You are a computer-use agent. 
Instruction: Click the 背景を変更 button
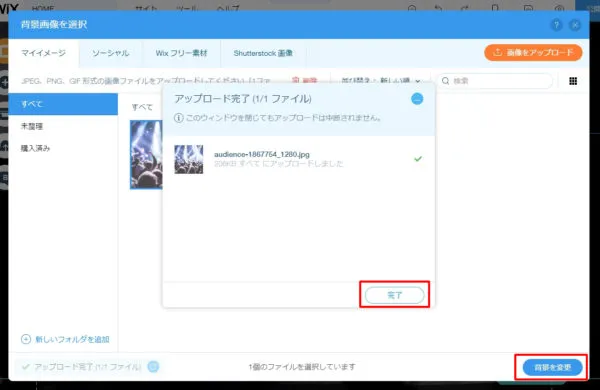pos(553,367)
